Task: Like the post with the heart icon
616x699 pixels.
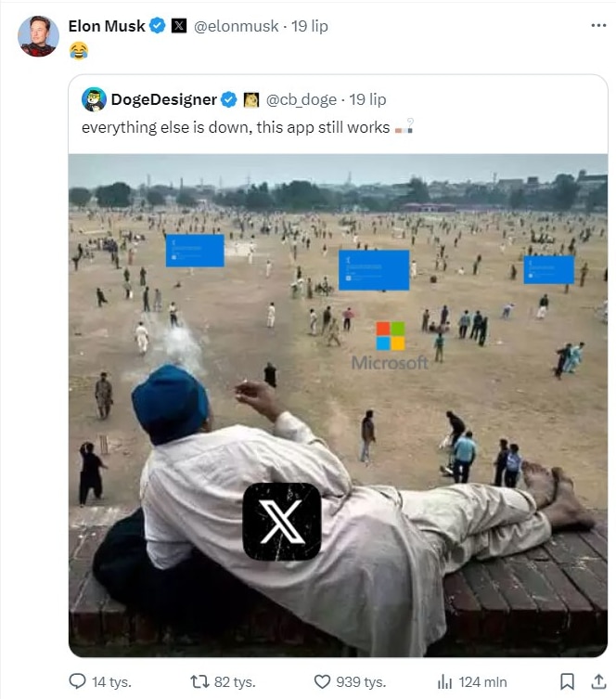Action: 322,681
